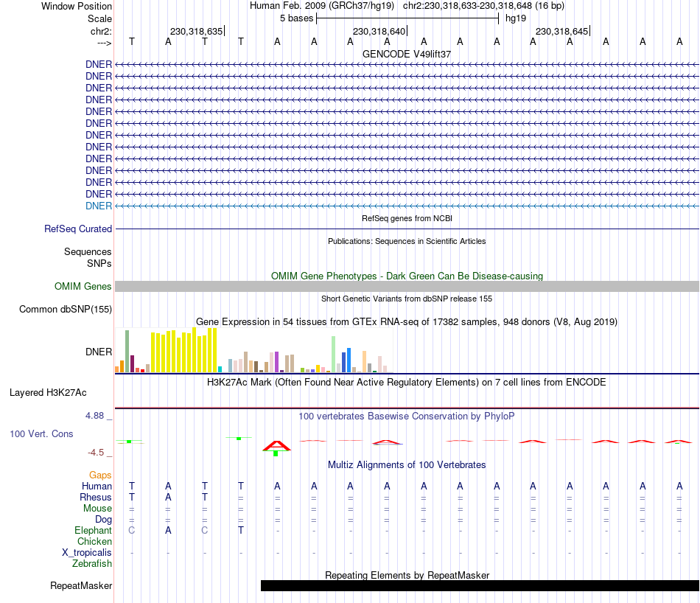Click the Sequences track label
The image size is (700, 603).
click(88, 251)
